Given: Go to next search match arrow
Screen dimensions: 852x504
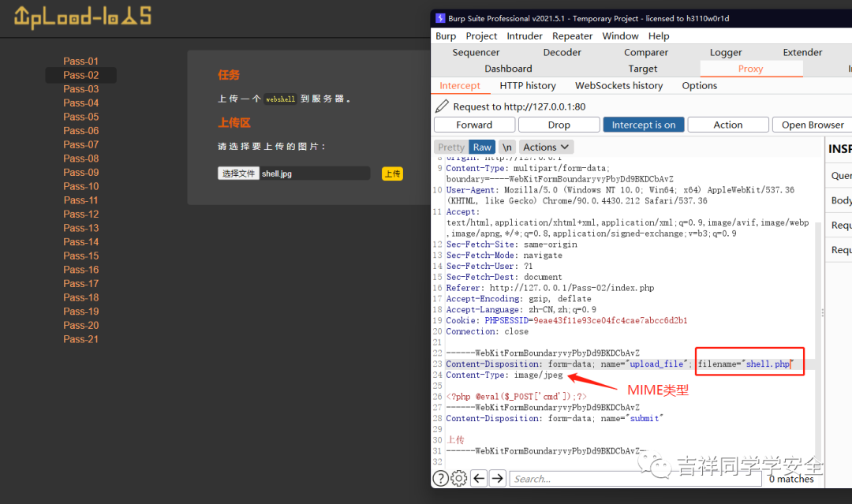Looking at the screenshot, I should pyautogui.click(x=497, y=478).
